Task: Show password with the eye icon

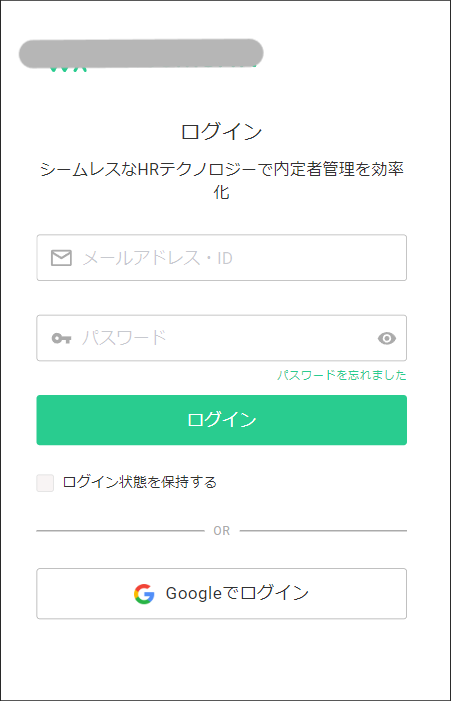Action: (x=387, y=338)
